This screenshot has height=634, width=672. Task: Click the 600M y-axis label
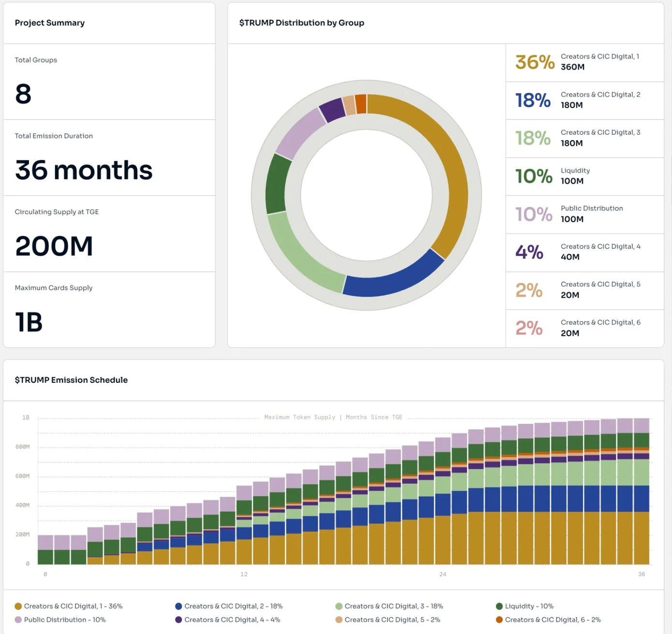[x=22, y=476]
